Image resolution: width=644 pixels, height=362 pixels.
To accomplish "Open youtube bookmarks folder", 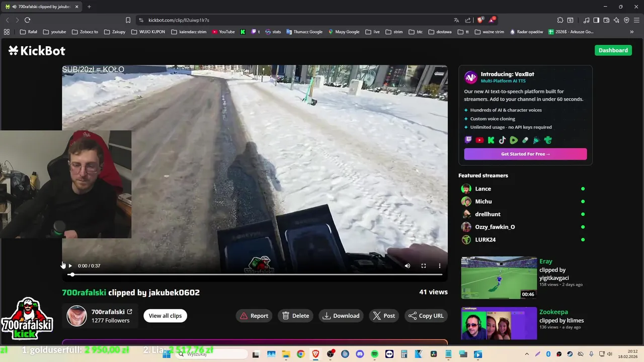I will [x=54, y=32].
